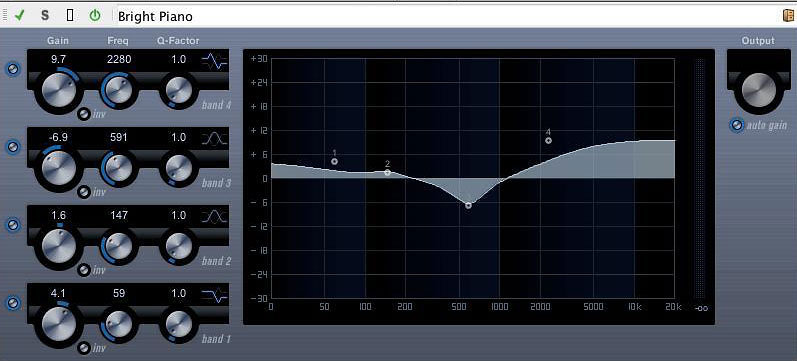Click band 2 frequency value 147
This screenshot has height=361, width=797.
coord(119,215)
